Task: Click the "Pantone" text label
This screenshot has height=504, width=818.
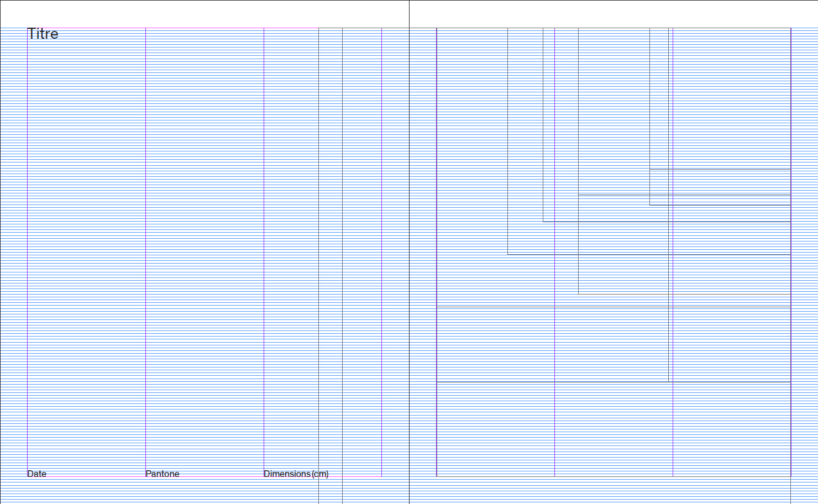Action: tap(162, 474)
